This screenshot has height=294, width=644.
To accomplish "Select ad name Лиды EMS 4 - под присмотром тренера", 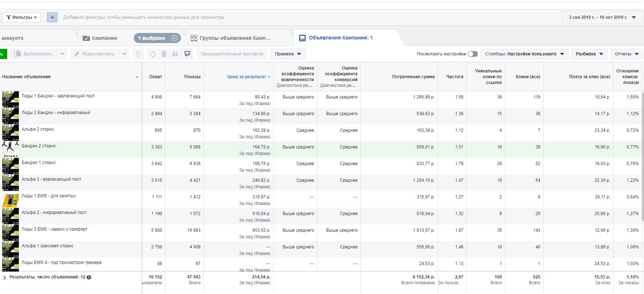I will click(x=62, y=262).
